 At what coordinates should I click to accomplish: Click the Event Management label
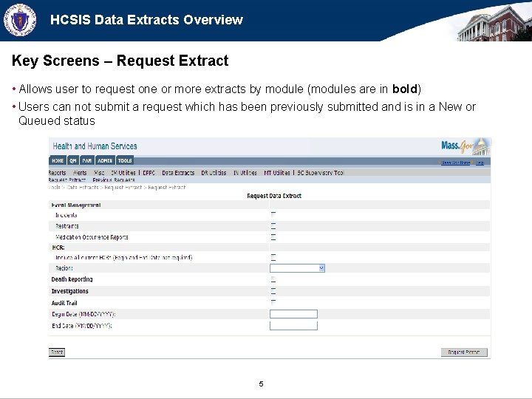(x=76, y=205)
